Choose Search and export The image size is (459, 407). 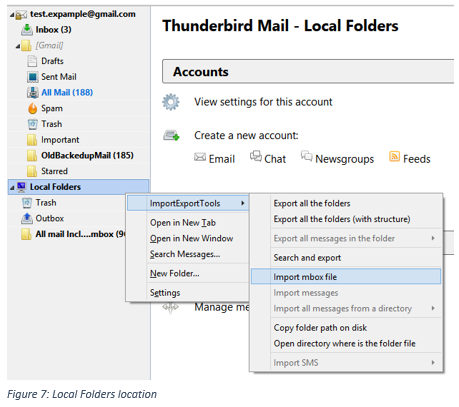click(346, 258)
